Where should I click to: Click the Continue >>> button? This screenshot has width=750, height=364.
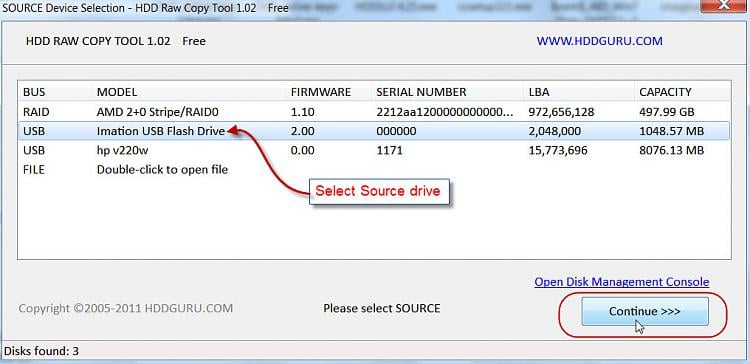645,311
